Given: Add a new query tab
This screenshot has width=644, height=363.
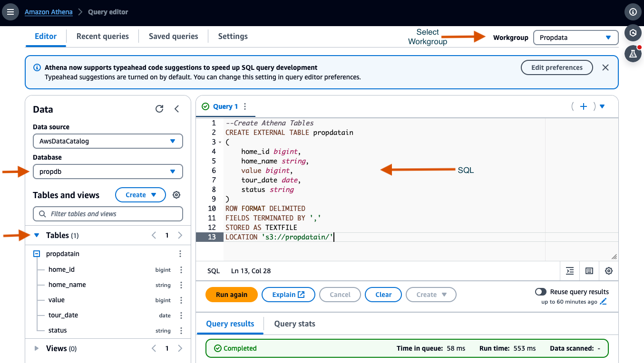Looking at the screenshot, I should coord(584,106).
